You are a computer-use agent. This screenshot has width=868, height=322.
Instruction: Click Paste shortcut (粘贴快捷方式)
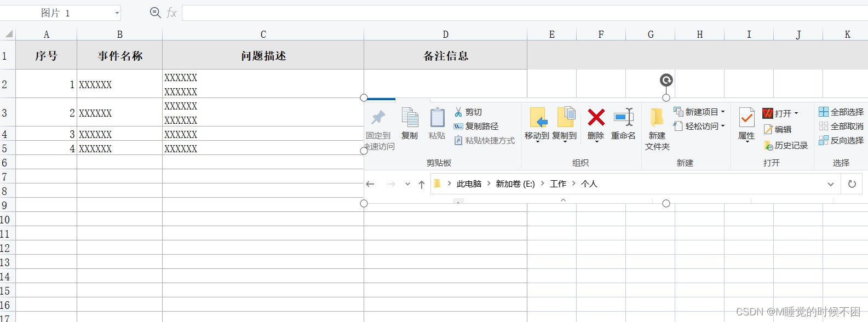(484, 140)
